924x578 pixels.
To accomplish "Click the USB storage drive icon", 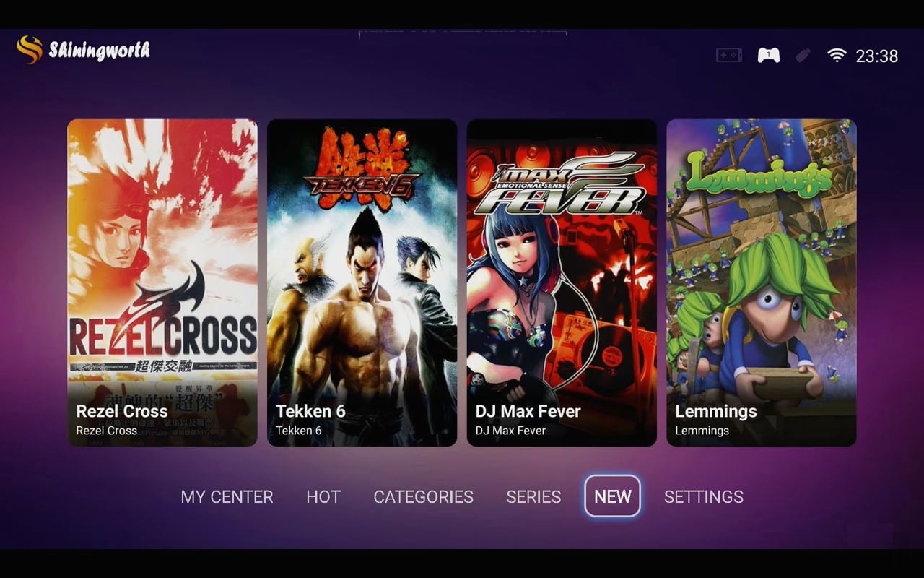I will (x=803, y=56).
